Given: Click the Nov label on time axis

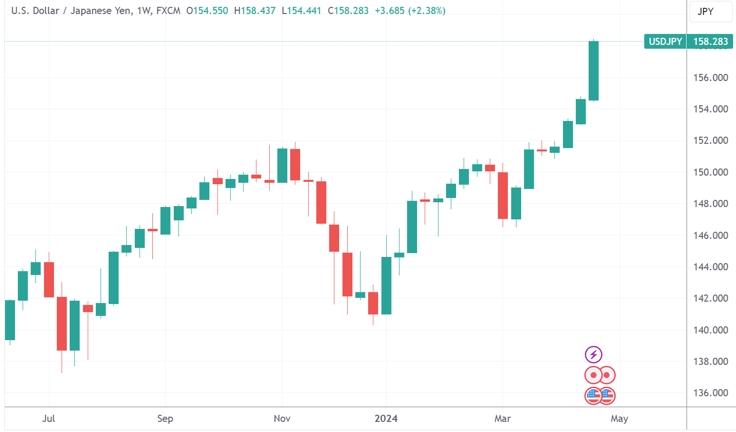Looking at the screenshot, I should click(x=281, y=418).
